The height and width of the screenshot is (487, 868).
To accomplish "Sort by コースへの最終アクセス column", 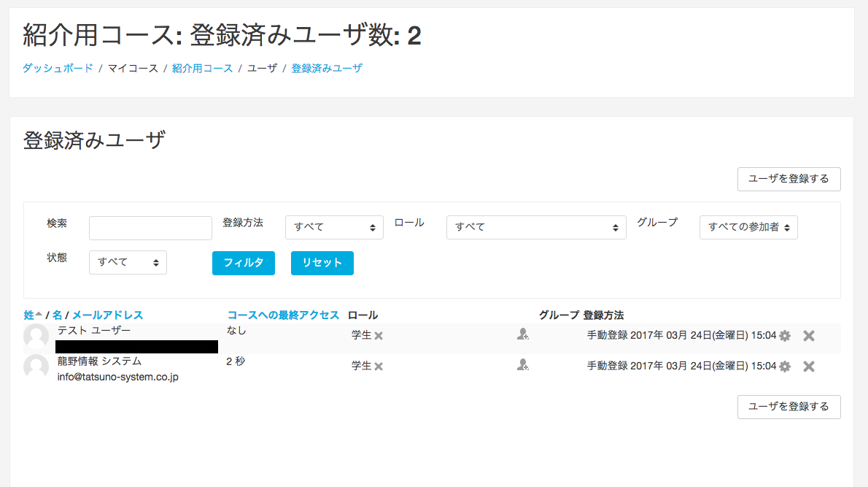I will [283, 315].
